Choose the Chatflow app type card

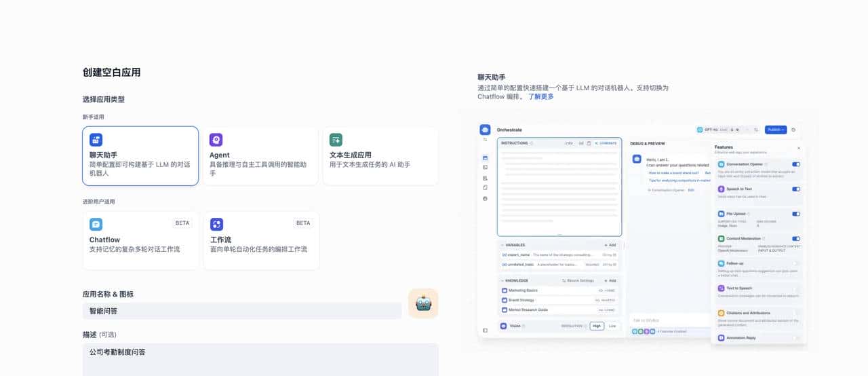(x=140, y=240)
